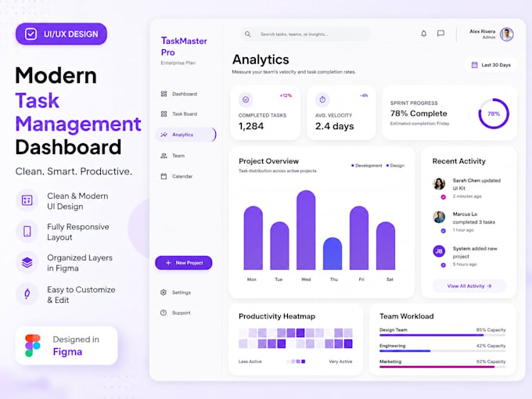Toggle the Design legend item
Viewport: 532px width, 399px height.
pyautogui.click(x=395, y=166)
